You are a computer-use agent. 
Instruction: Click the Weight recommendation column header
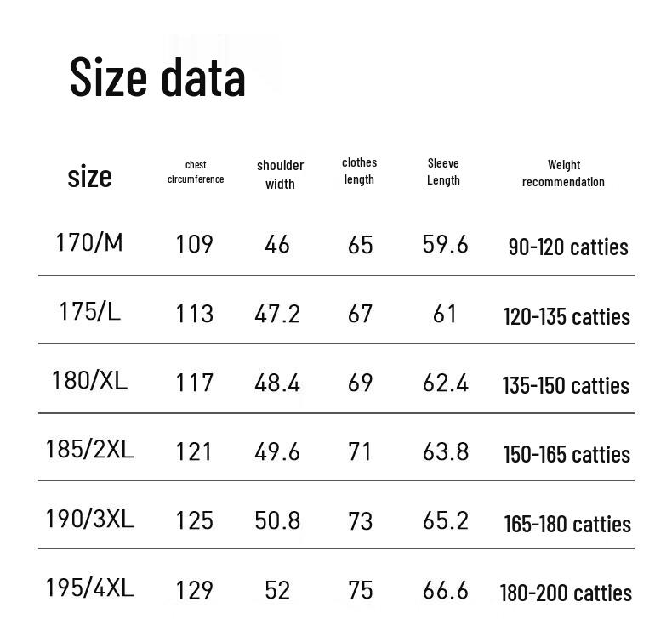pos(563,173)
